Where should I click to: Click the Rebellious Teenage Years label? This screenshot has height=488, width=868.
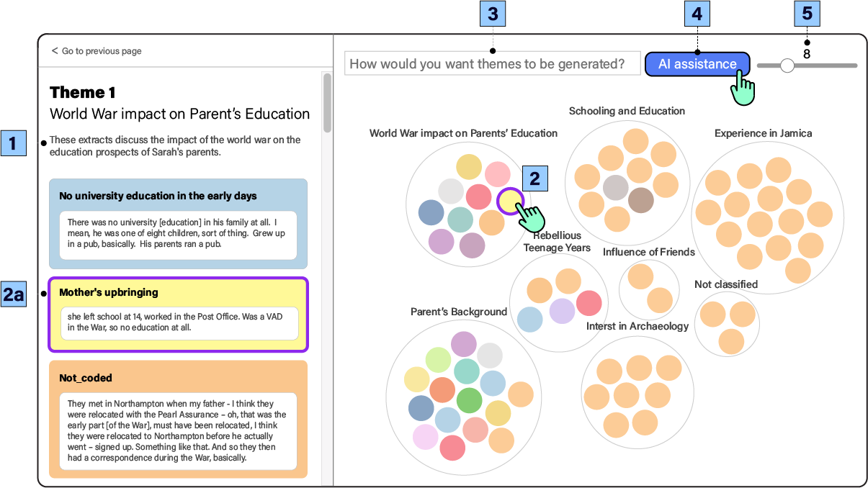point(557,242)
